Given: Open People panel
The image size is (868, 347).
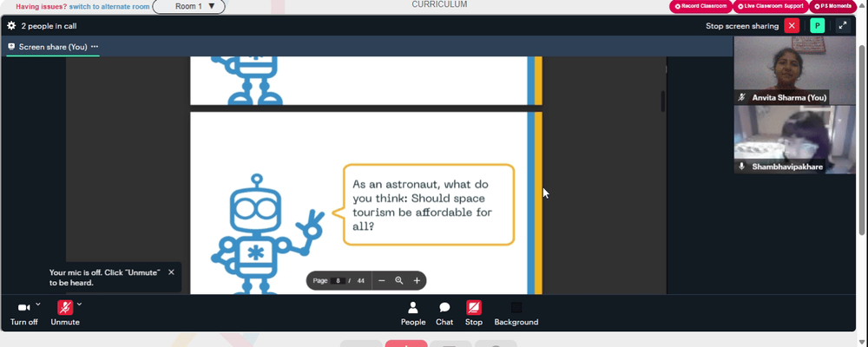Looking at the screenshot, I should 413,313.
